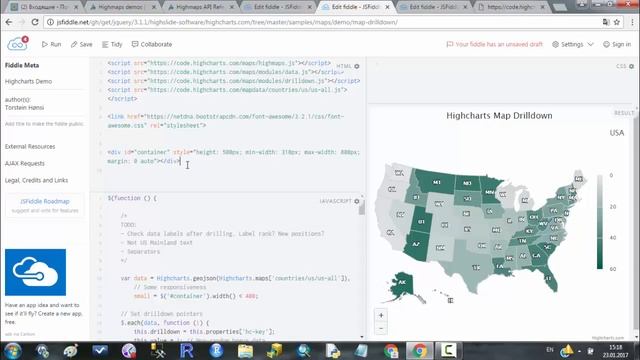Click the unsaved draft notice
The width and height of the screenshot is (640, 360).
tap(495, 44)
